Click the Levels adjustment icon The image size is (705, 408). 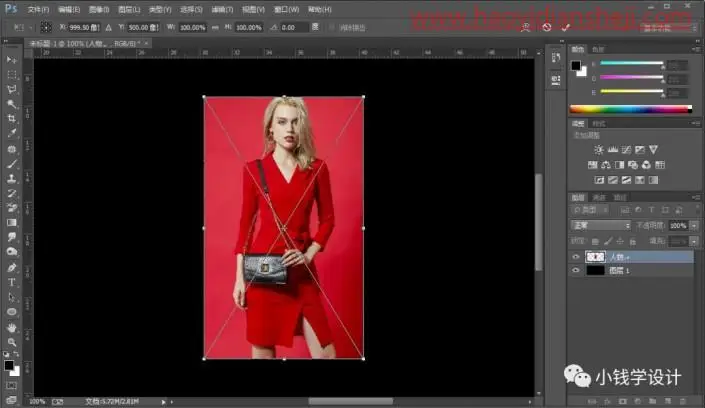click(x=612, y=150)
